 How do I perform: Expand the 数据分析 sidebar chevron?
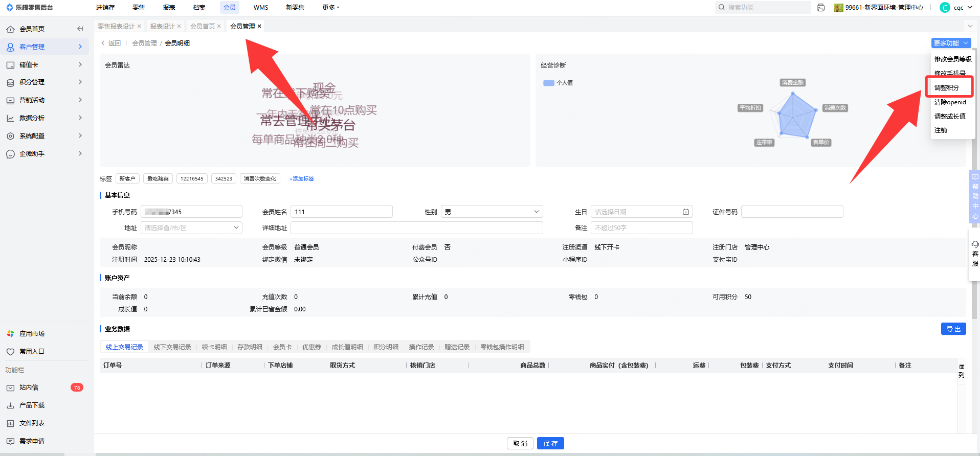tap(80, 118)
